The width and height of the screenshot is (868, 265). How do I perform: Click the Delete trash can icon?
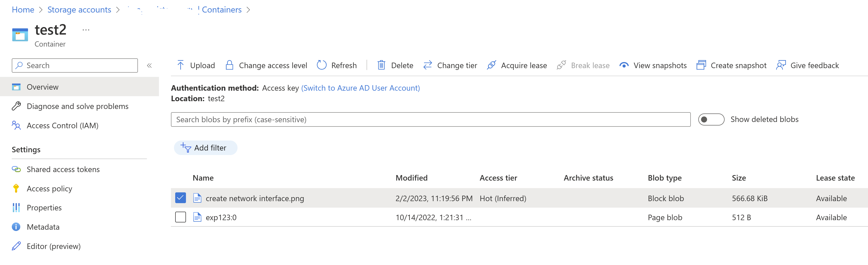381,65
